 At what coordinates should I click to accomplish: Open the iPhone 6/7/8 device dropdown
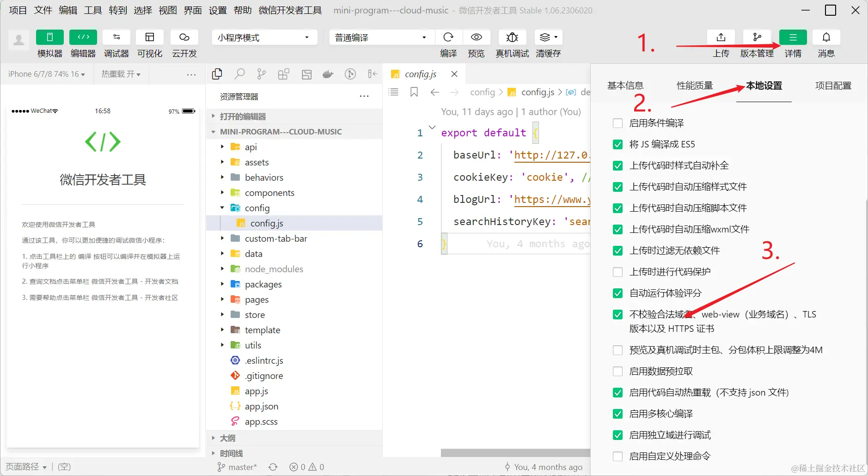click(x=47, y=74)
